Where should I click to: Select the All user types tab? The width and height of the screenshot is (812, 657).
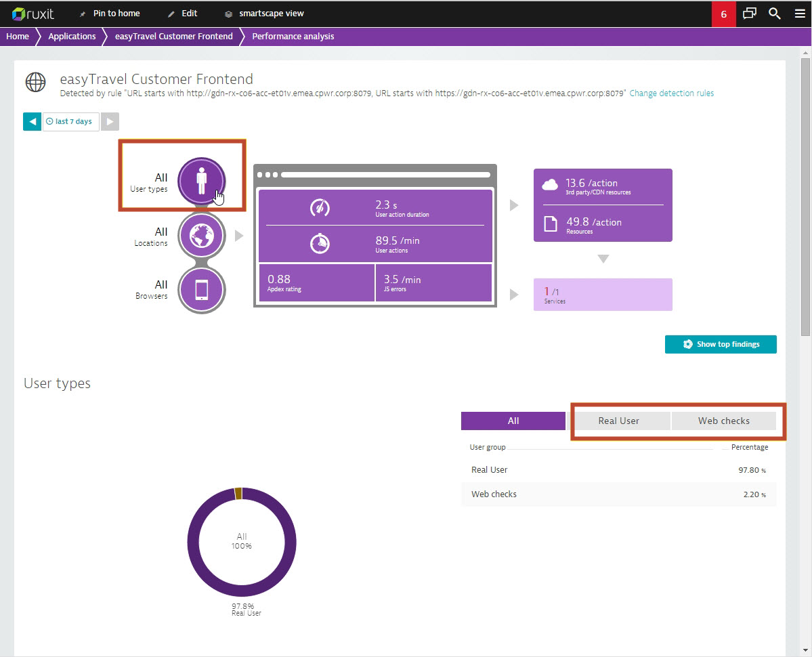click(x=513, y=421)
